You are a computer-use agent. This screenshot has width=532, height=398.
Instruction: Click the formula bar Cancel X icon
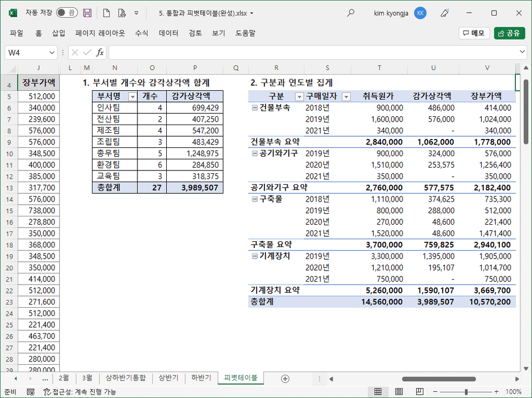[x=75, y=53]
